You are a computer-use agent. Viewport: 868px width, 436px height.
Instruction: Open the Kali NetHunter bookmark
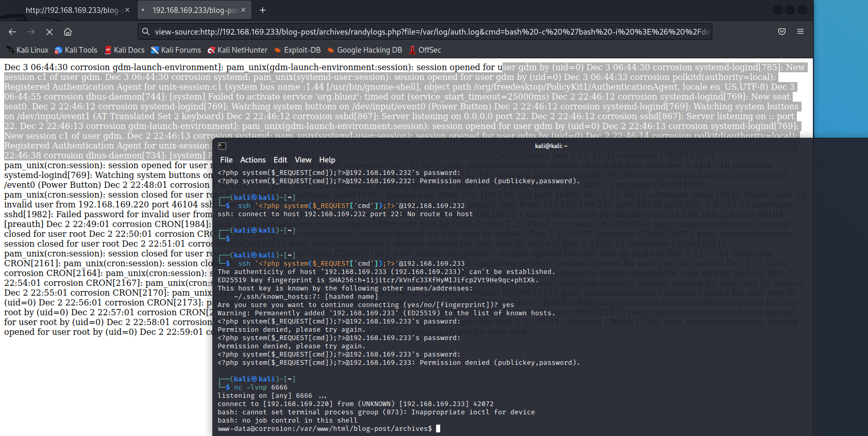(x=237, y=50)
